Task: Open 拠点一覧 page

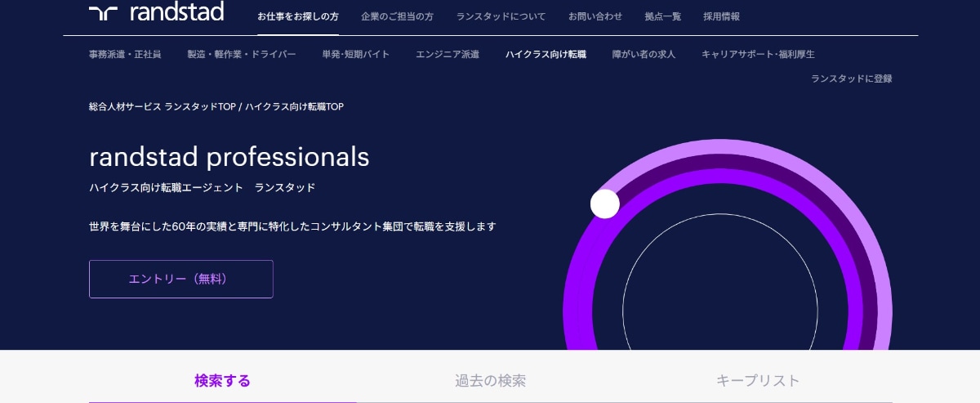Action: pyautogui.click(x=662, y=16)
